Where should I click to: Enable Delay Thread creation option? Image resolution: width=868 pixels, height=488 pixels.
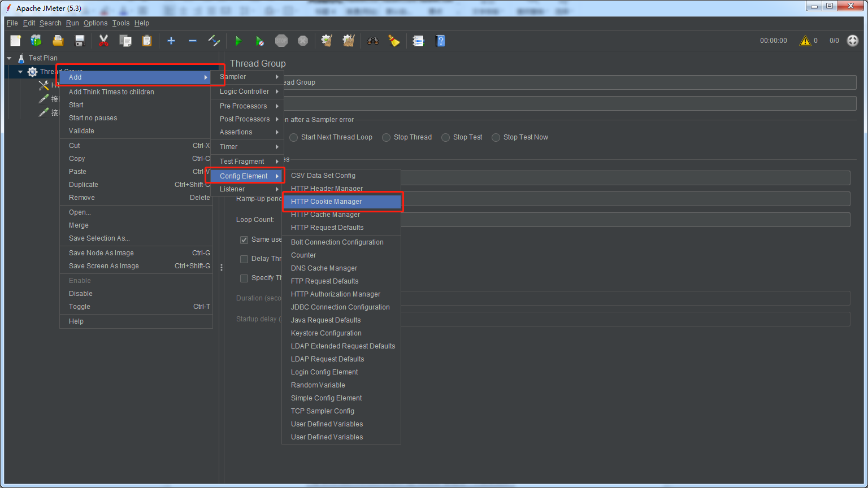[244, 259]
